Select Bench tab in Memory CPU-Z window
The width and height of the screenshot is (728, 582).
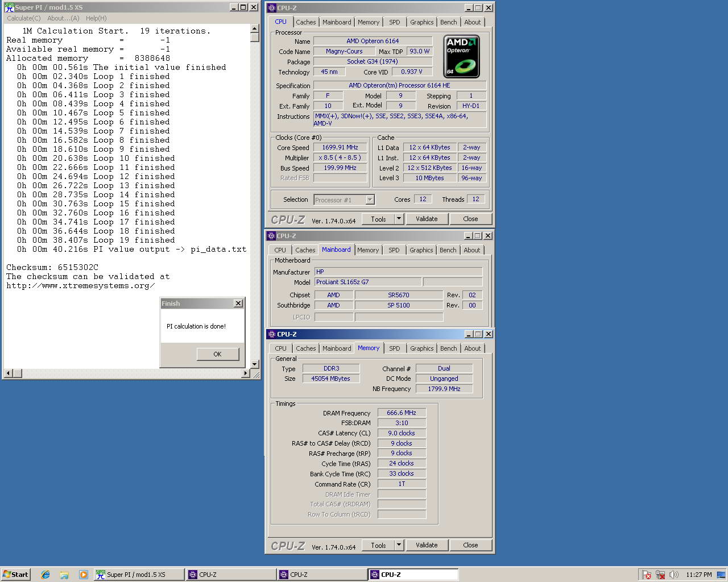point(449,348)
